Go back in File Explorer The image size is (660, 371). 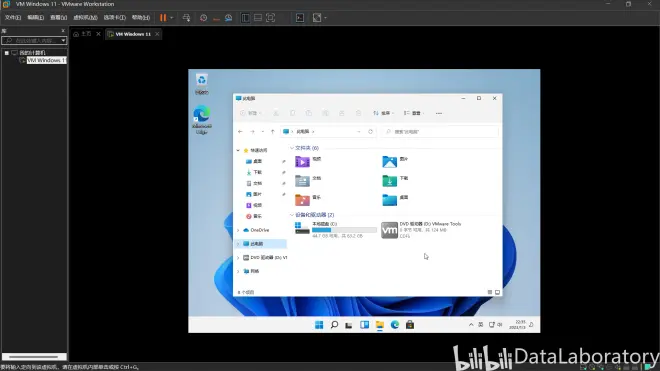240,131
